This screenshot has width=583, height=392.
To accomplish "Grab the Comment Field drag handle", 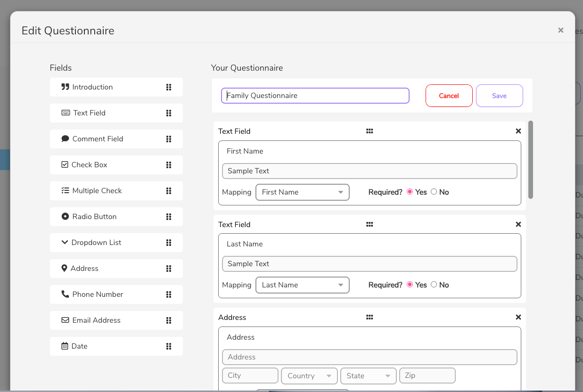I will [169, 139].
